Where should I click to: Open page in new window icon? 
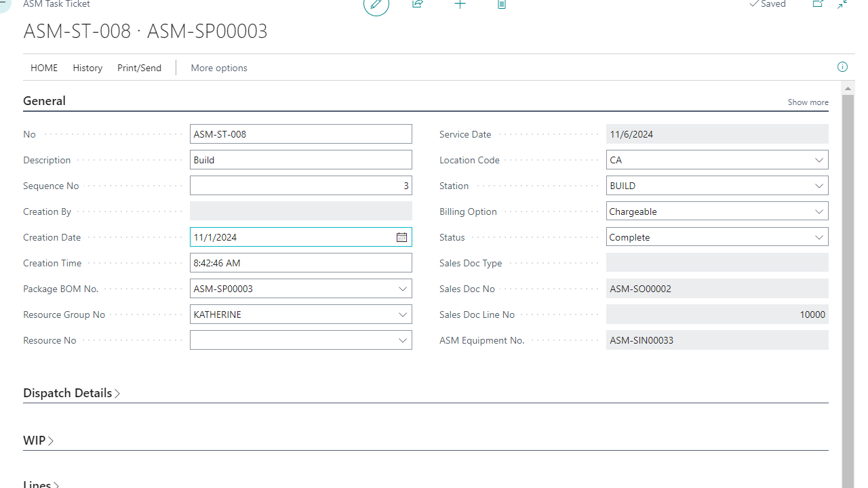click(x=818, y=4)
